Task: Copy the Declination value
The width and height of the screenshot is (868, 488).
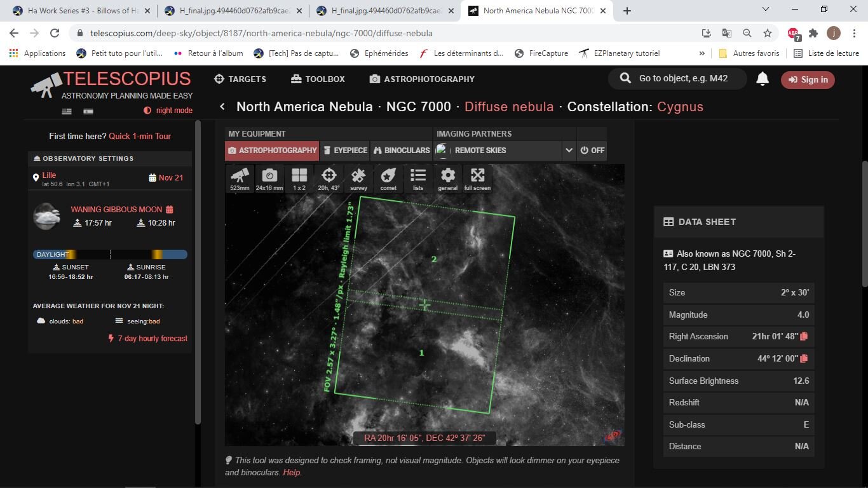Action: pyautogui.click(x=804, y=358)
